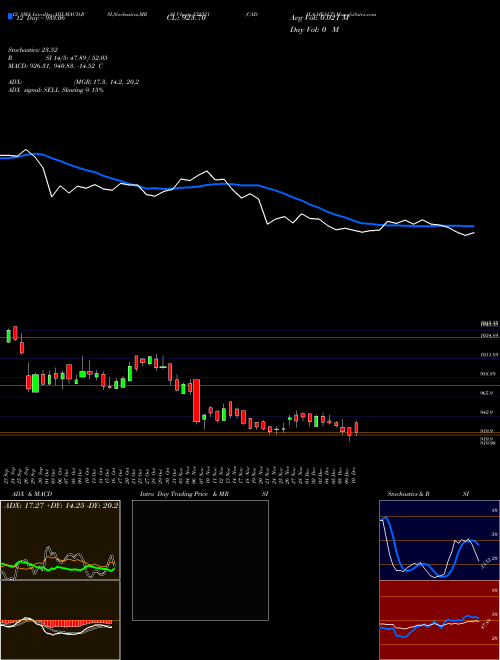Click the 'Stochastics & R' panel title
The image size is (500, 660).
[x=408, y=494]
